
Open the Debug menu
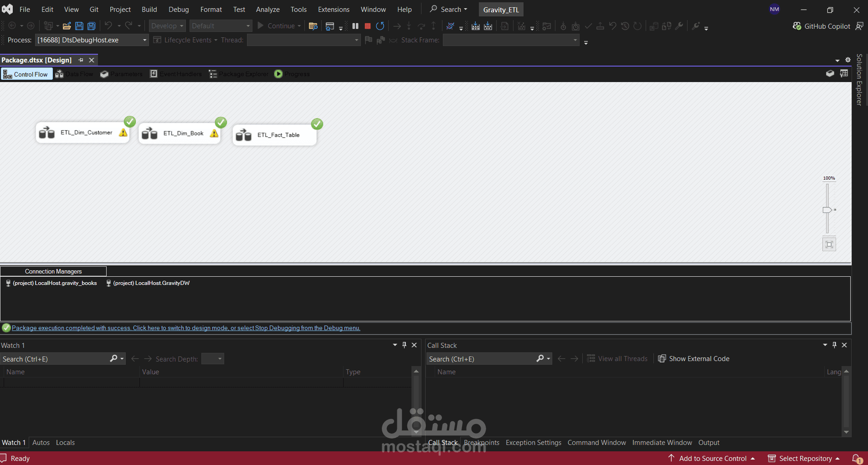(179, 9)
